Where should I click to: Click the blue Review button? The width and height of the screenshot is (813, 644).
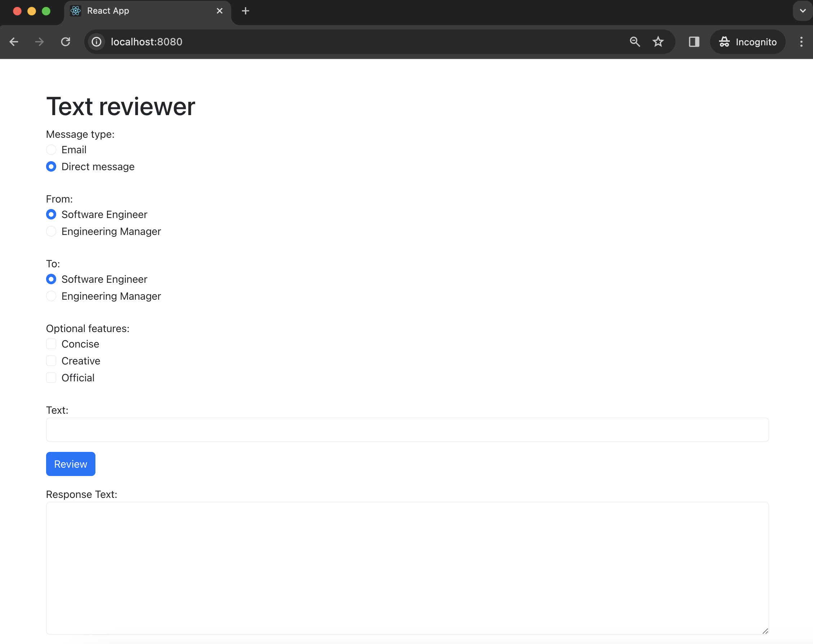click(x=71, y=464)
